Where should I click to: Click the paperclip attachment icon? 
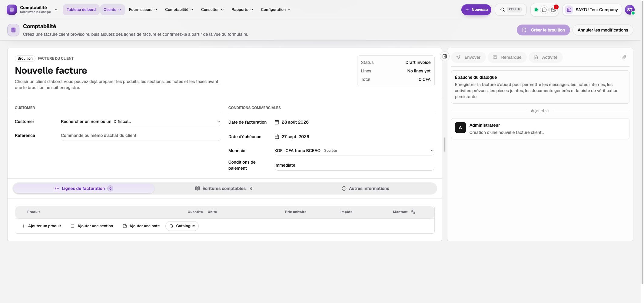pos(624,57)
